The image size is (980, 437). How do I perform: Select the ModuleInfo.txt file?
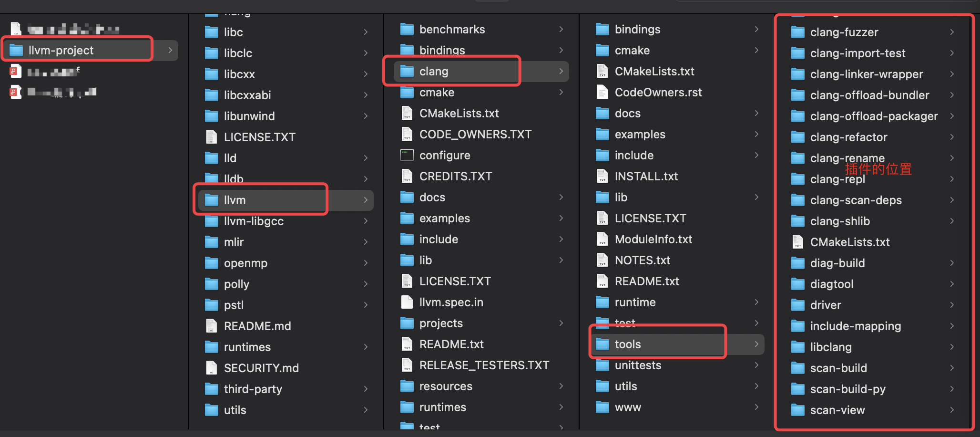pyautogui.click(x=653, y=239)
